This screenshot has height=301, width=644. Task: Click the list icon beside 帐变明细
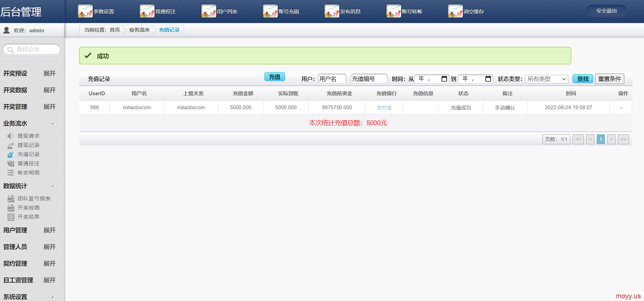click(x=11, y=173)
